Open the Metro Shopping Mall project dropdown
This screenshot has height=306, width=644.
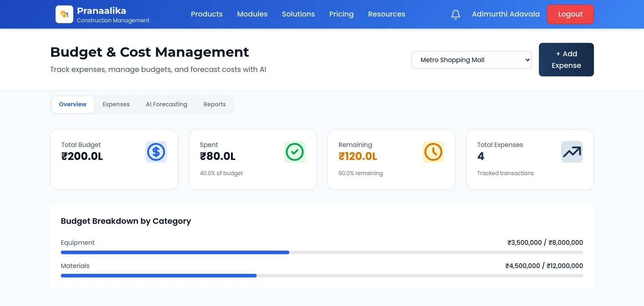471,60
